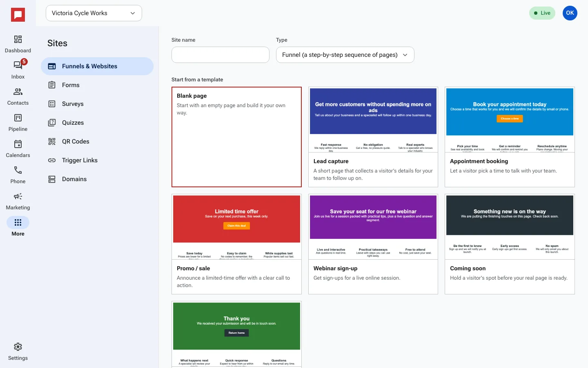Select Forms menu label
Viewport: 588px width, 368px height.
(x=71, y=85)
